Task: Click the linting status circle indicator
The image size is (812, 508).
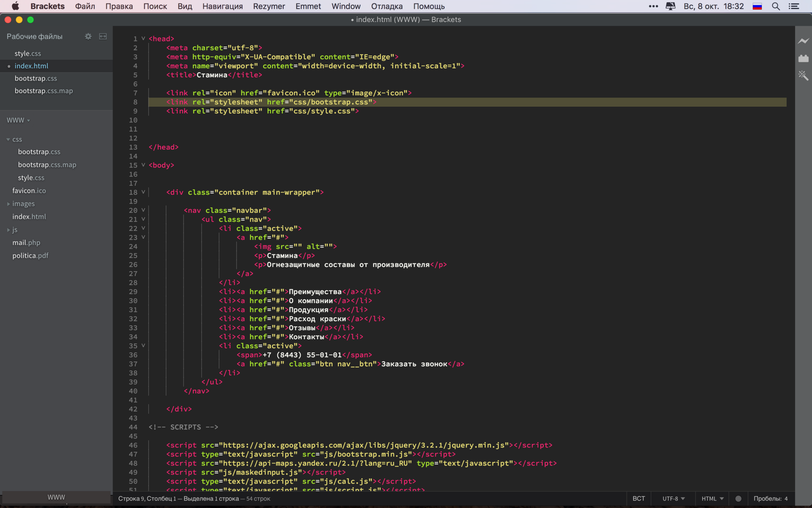Action: click(738, 499)
